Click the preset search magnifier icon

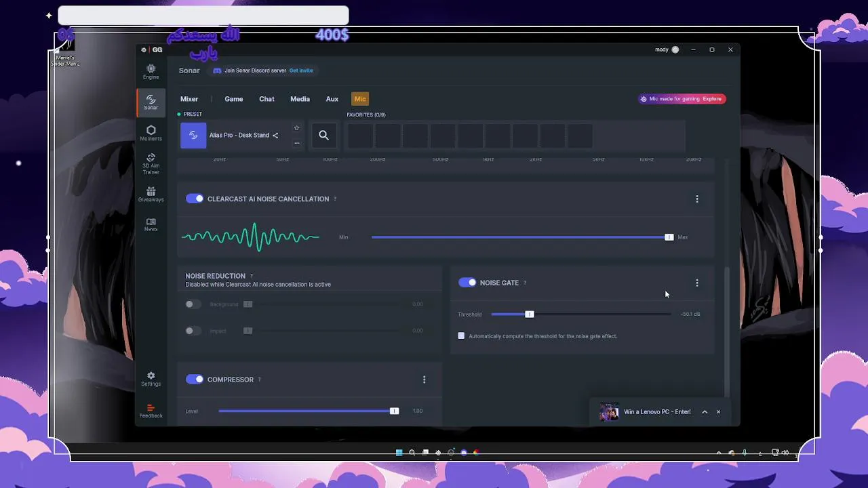click(323, 136)
